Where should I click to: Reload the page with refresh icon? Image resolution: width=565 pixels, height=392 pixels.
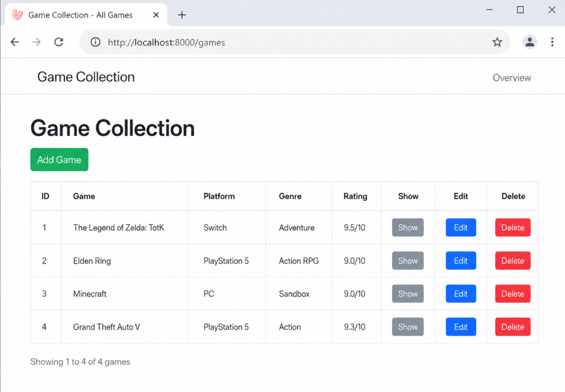pyautogui.click(x=59, y=42)
